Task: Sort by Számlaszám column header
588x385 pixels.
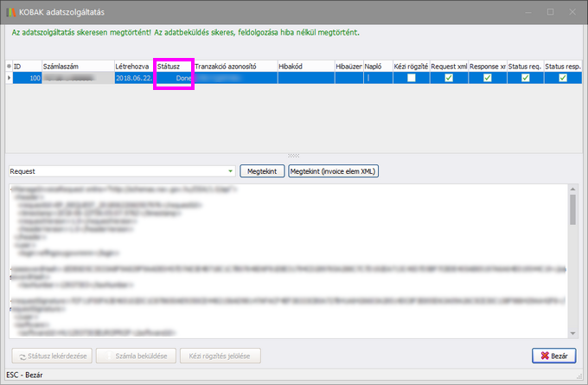Action: pos(78,66)
